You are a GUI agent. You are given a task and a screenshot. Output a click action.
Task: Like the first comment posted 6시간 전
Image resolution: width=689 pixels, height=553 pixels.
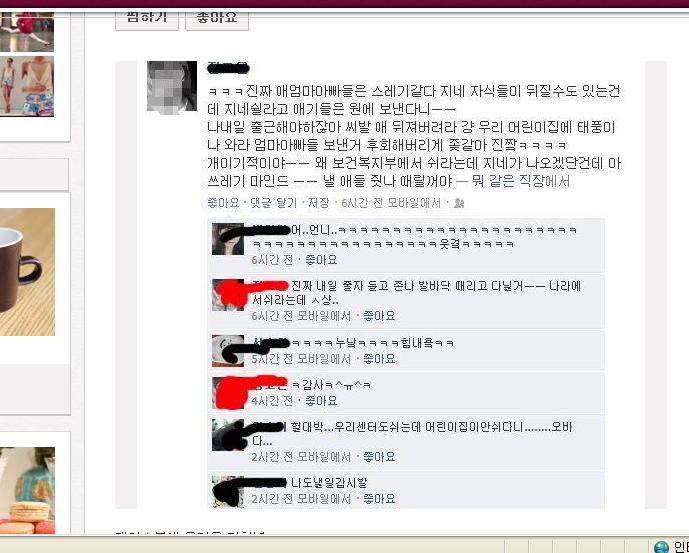pyautogui.click(x=321, y=260)
